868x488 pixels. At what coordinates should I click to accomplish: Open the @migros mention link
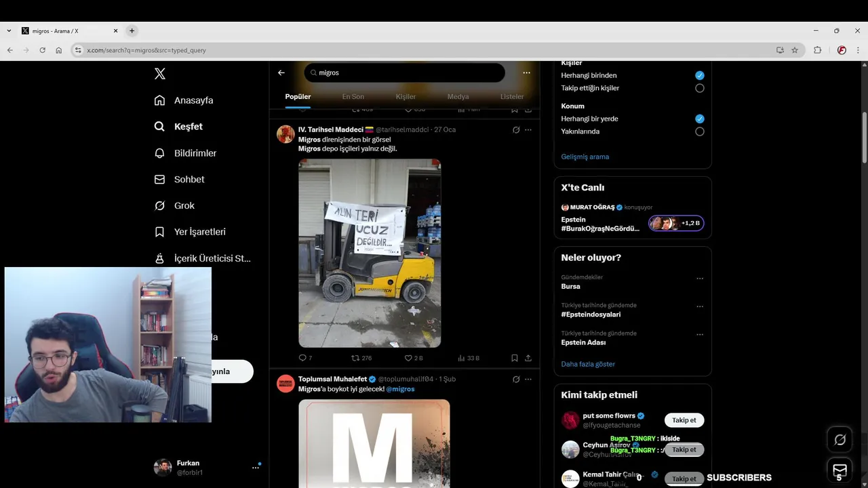[400, 389]
